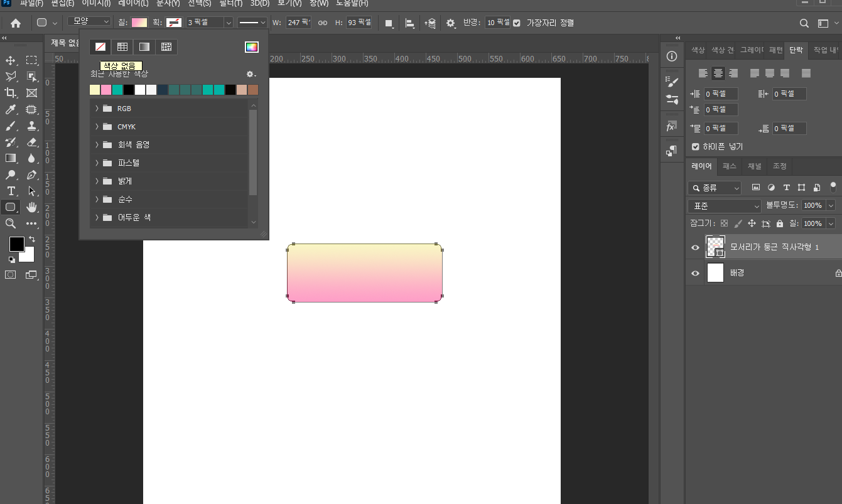Open the stroke width 3 픽셀 dropdown
Viewport: 842px width, 504px height.
[x=228, y=23]
